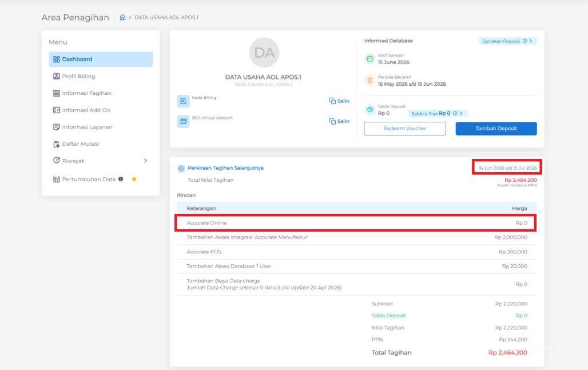The image size is (588, 370).
Task: Click info icon in Gunakan Prepaid
Action: pos(525,41)
